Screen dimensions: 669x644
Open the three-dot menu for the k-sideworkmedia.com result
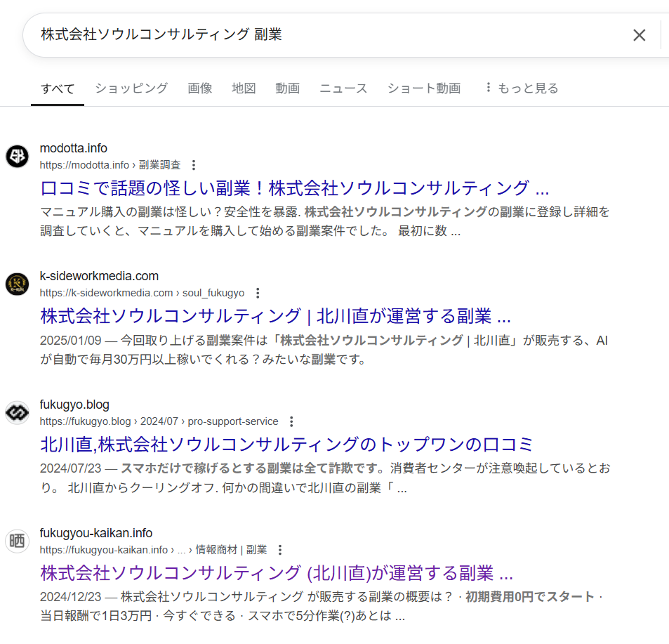257,293
